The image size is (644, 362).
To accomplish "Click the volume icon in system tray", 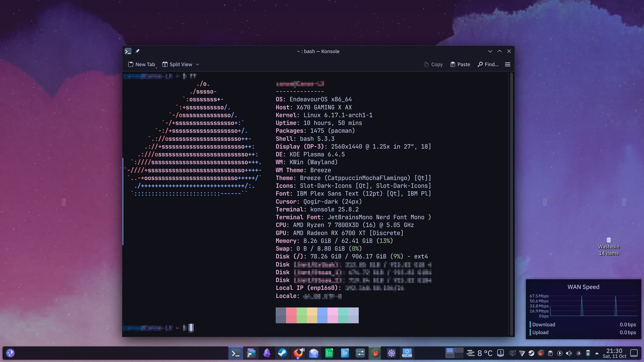I will point(569,353).
